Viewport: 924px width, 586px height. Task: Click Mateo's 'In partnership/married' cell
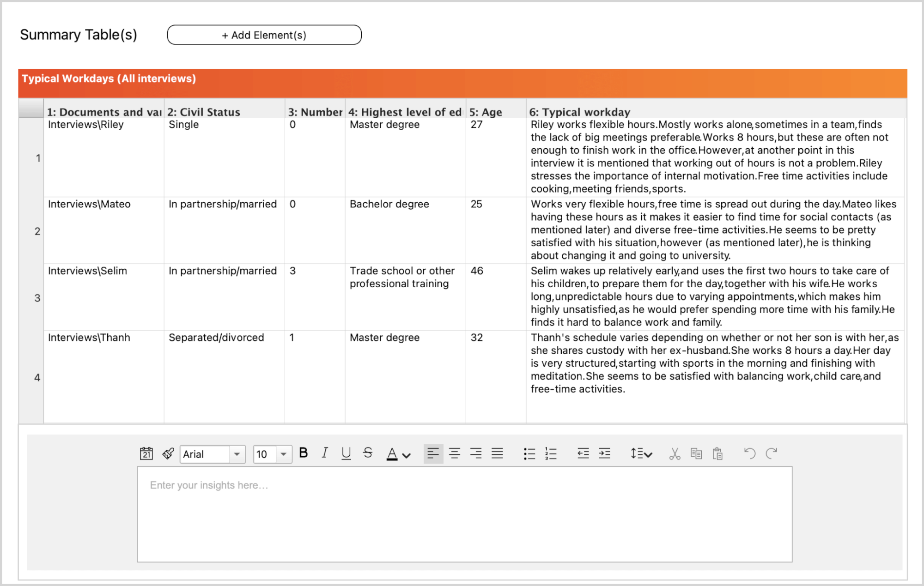point(225,230)
